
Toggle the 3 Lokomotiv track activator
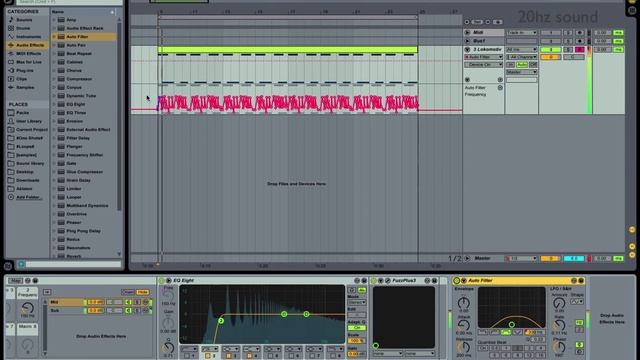click(x=550, y=49)
